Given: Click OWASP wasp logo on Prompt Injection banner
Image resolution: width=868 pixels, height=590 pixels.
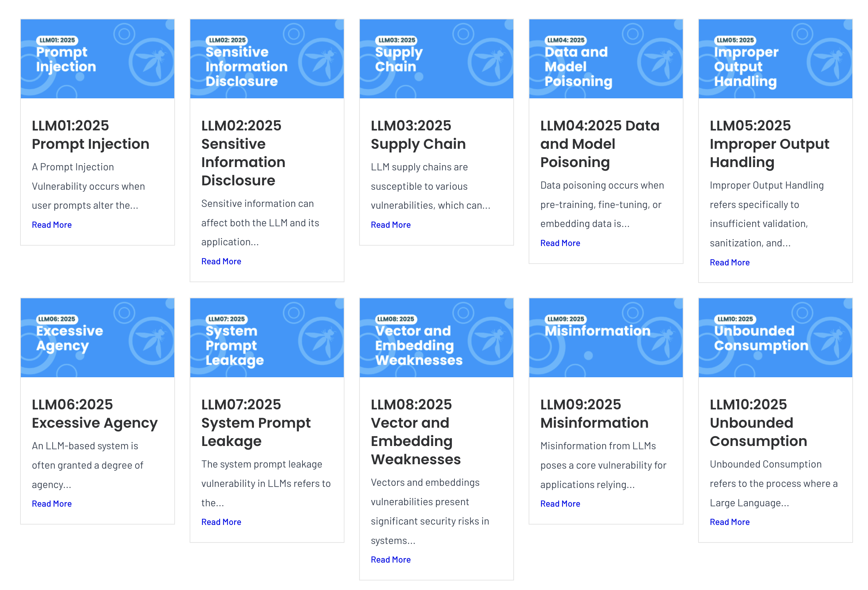Looking at the screenshot, I should (152, 62).
